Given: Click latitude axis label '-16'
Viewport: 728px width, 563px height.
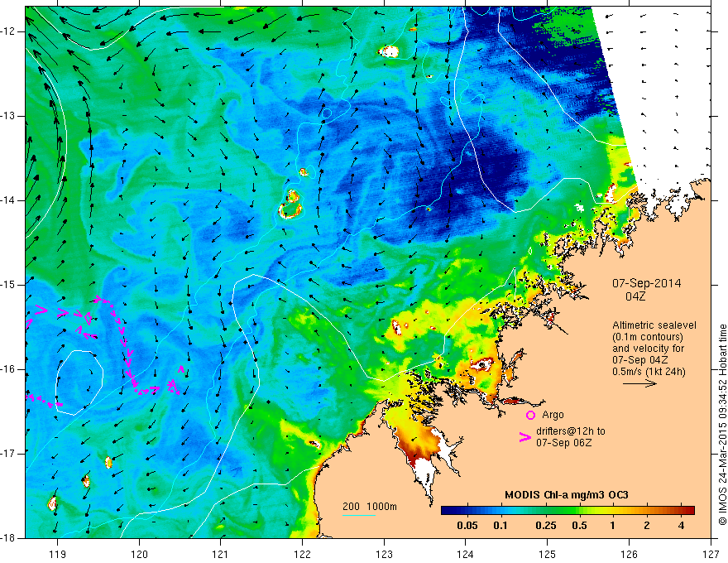Looking at the screenshot, I should coord(9,368).
